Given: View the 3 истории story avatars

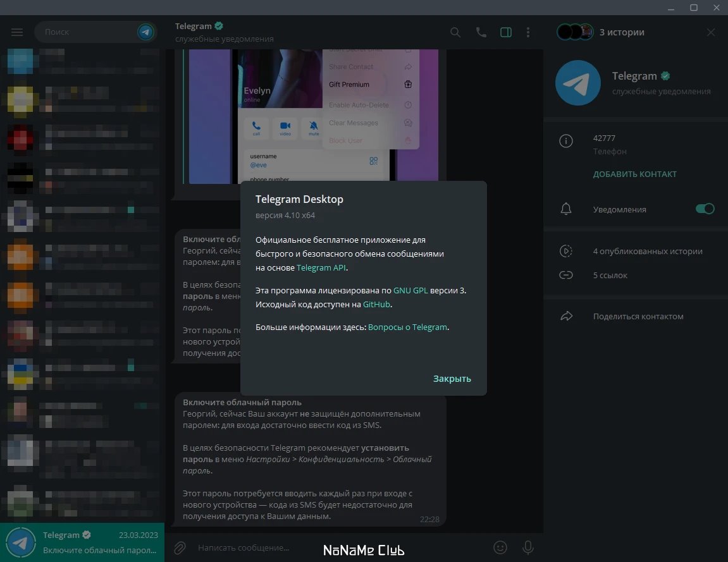Looking at the screenshot, I should tap(575, 32).
